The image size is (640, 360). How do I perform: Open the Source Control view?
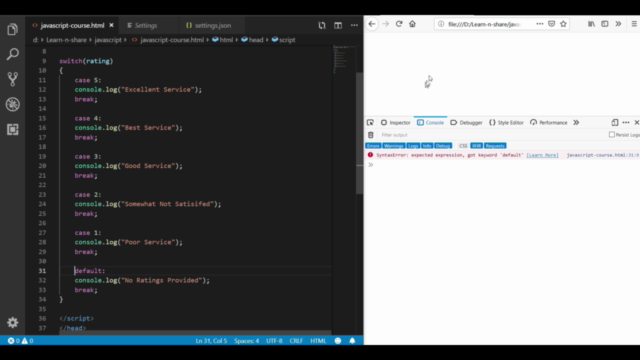(x=13, y=79)
